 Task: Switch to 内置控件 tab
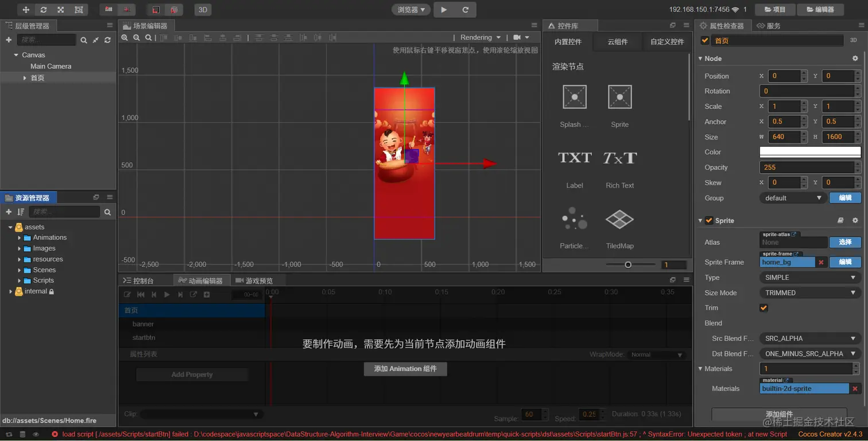coord(568,42)
